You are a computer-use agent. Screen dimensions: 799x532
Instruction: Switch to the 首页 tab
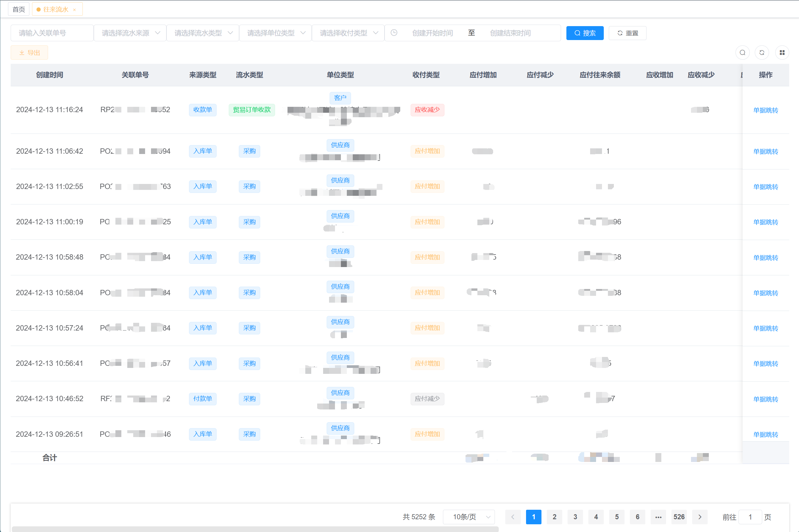click(x=19, y=9)
